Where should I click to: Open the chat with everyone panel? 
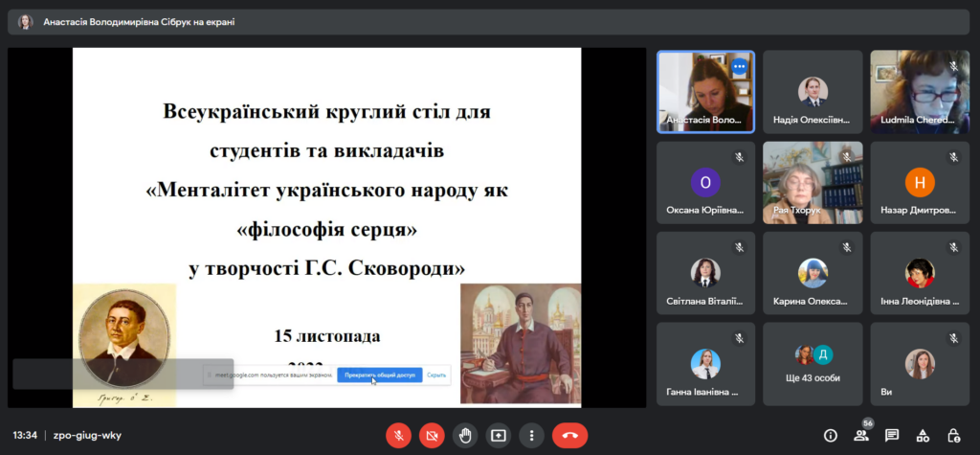click(x=892, y=435)
